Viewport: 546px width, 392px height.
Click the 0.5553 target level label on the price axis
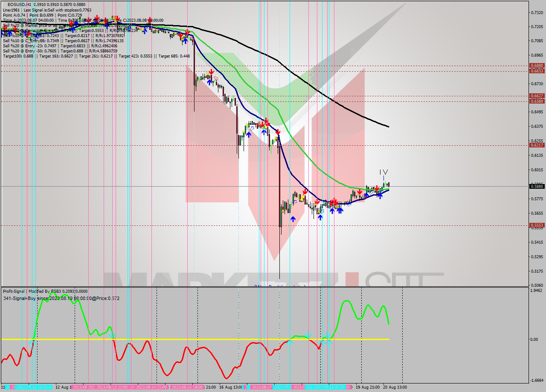pyautogui.click(x=537, y=225)
